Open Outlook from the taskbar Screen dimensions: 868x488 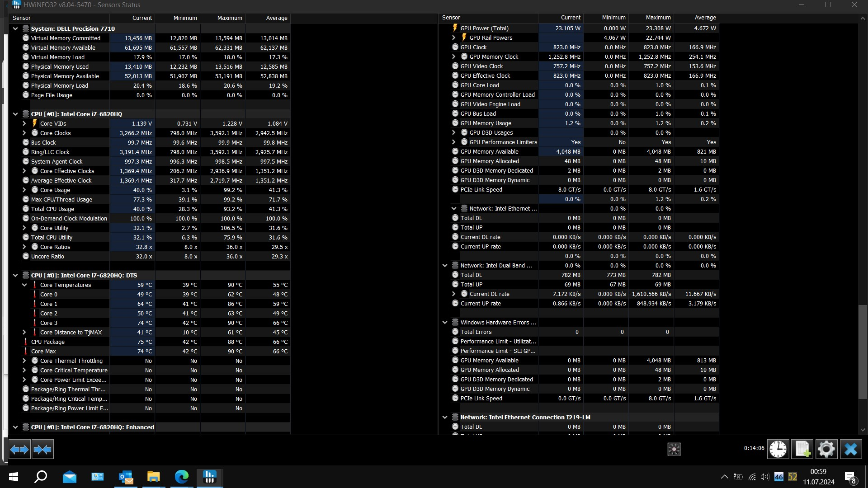(126, 477)
